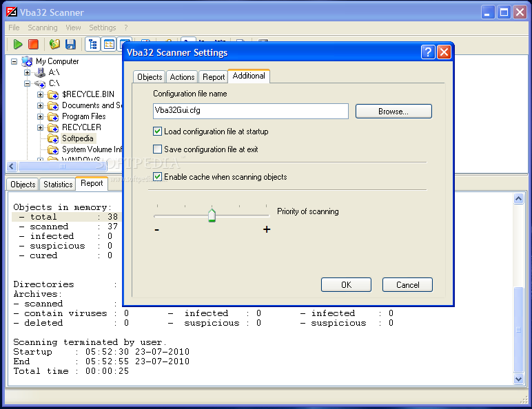Expand the RECYCLER folder node
The width and height of the screenshot is (532, 409).
point(40,127)
